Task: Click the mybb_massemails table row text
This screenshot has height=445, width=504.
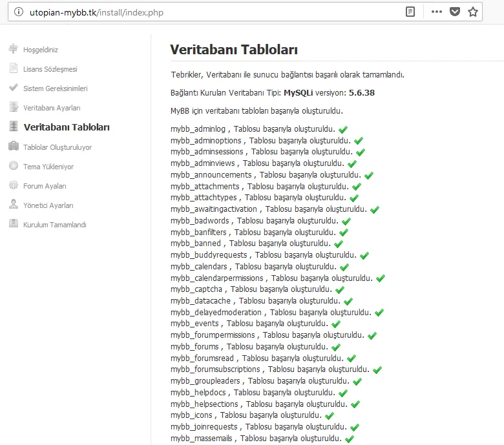Action: 256,439
